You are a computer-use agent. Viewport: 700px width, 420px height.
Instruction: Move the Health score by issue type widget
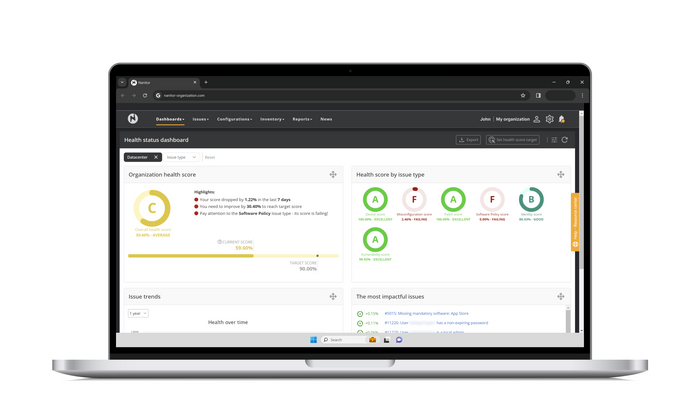561,175
